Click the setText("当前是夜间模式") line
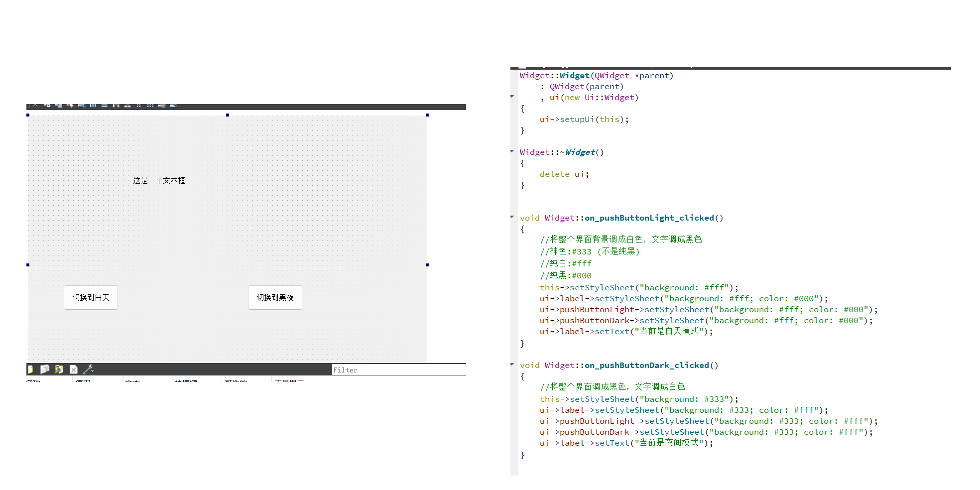The width and height of the screenshot is (980, 490). pos(626,443)
